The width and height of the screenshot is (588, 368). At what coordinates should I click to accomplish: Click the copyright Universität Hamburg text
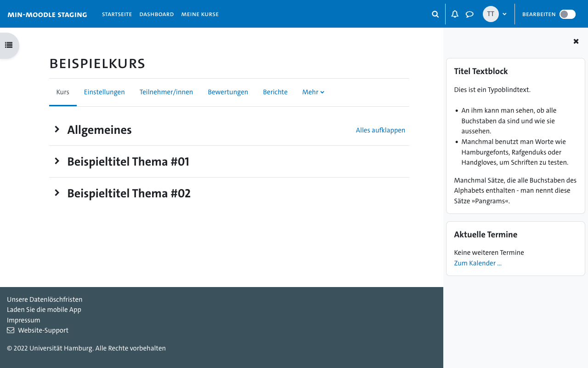point(86,348)
